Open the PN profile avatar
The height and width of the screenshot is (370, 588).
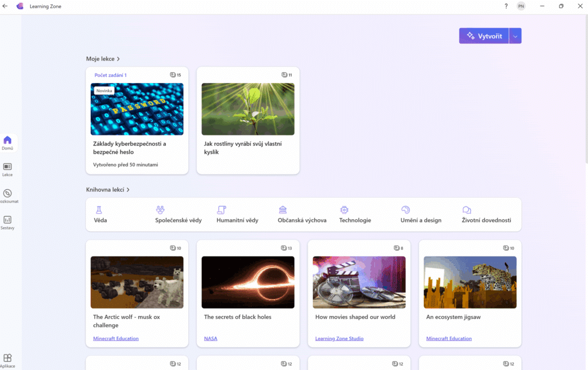pos(521,6)
